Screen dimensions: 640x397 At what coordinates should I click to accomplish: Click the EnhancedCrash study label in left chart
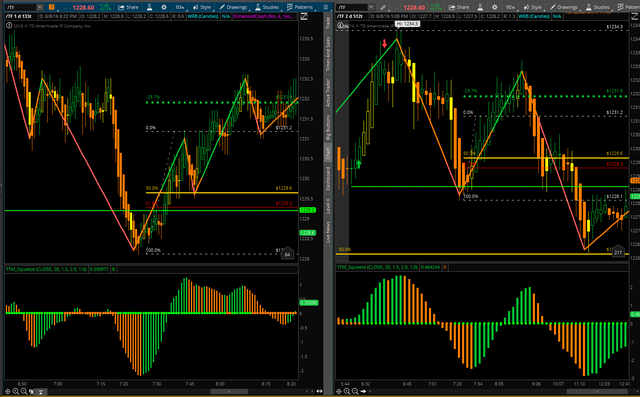(x=264, y=16)
